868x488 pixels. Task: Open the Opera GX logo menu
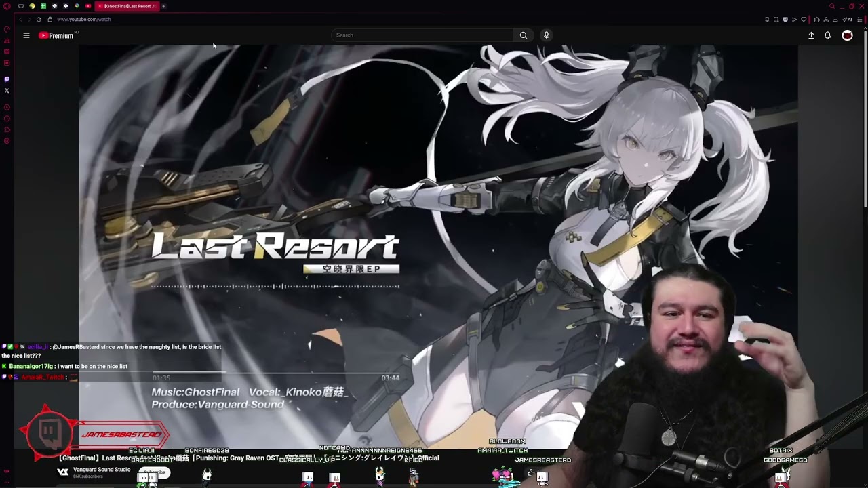pyautogui.click(x=7, y=6)
